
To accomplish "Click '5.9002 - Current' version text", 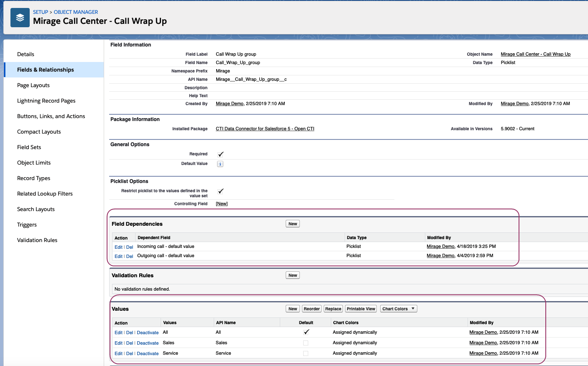I will click(517, 129).
